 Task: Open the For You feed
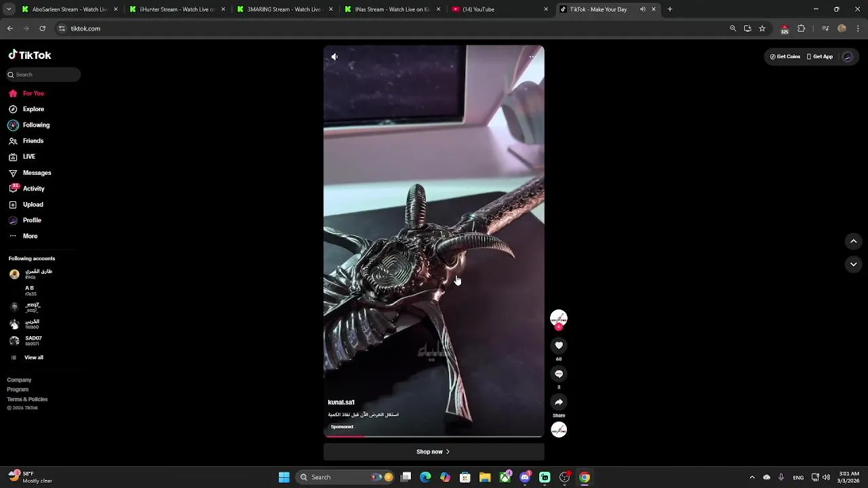(x=27, y=94)
